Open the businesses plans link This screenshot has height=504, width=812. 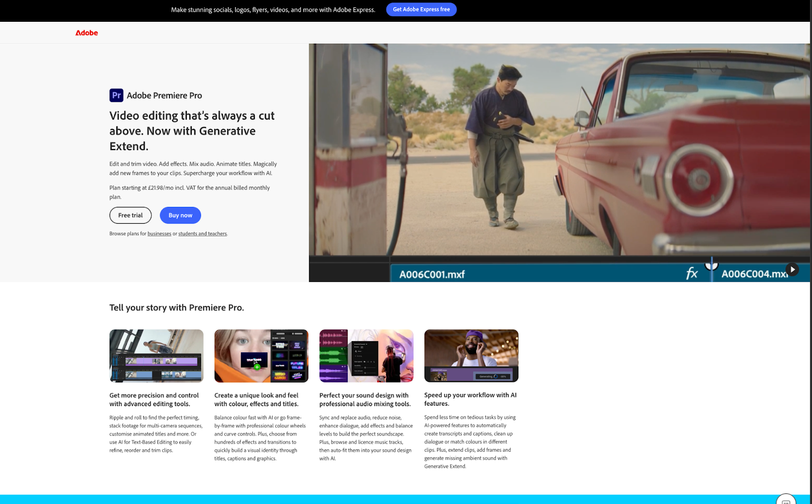point(159,234)
